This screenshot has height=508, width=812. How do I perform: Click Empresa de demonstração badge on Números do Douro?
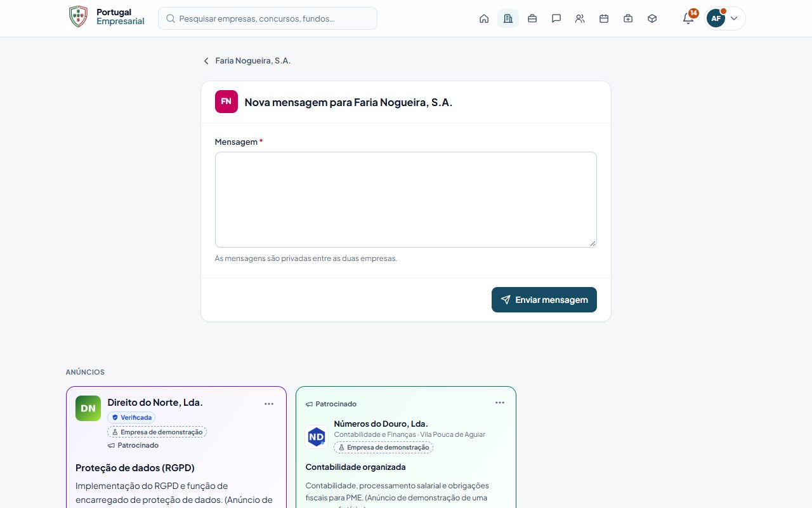click(x=383, y=447)
